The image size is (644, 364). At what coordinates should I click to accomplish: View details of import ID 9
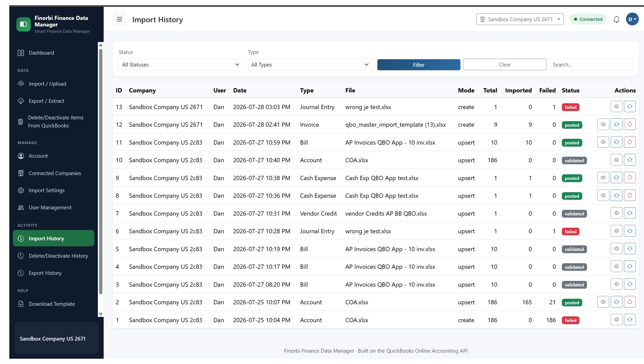tap(603, 178)
